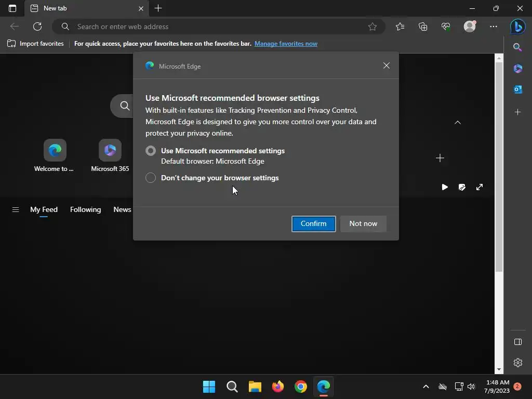
Task: Click the Import favorites icon
Action: 11,44
